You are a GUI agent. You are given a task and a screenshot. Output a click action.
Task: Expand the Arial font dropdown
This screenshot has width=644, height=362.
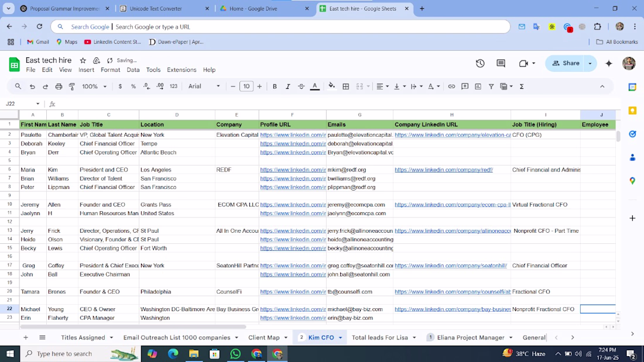(204, 86)
